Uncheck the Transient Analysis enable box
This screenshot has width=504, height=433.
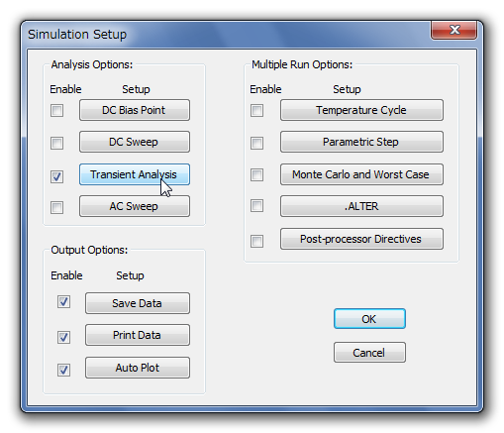pyautogui.click(x=56, y=176)
